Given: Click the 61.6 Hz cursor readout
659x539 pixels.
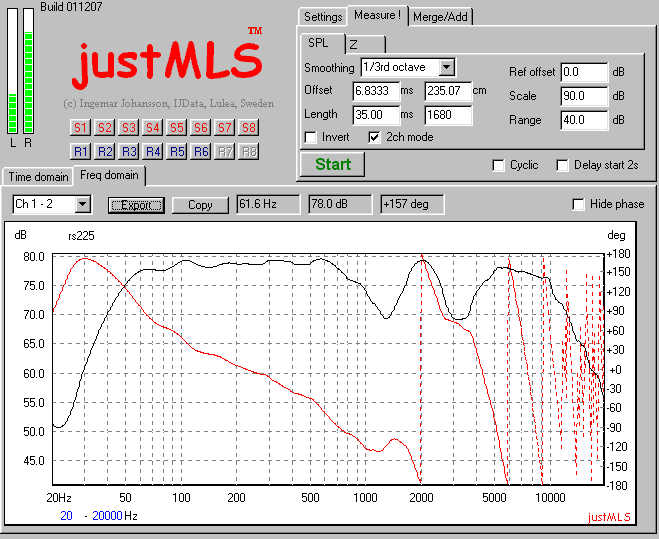Looking at the screenshot, I should 268,204.
